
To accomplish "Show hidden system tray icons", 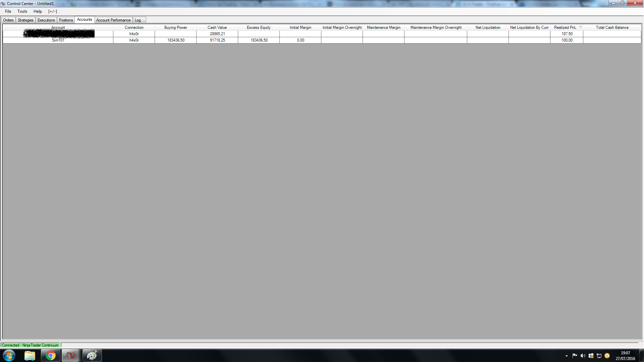I will click(567, 356).
